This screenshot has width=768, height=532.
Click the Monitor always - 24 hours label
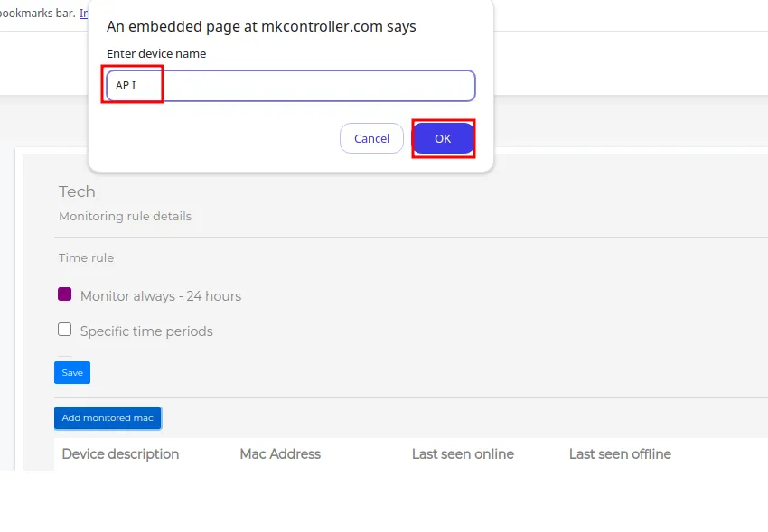click(x=161, y=296)
